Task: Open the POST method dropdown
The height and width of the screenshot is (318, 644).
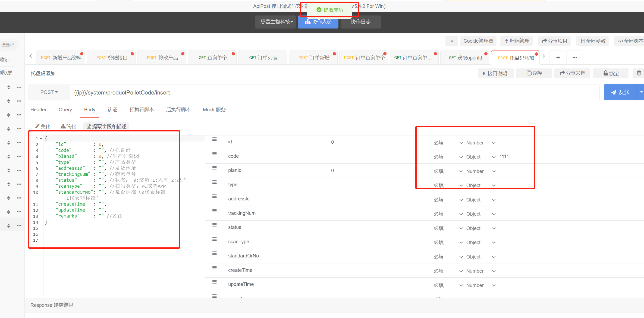Action: click(x=49, y=92)
